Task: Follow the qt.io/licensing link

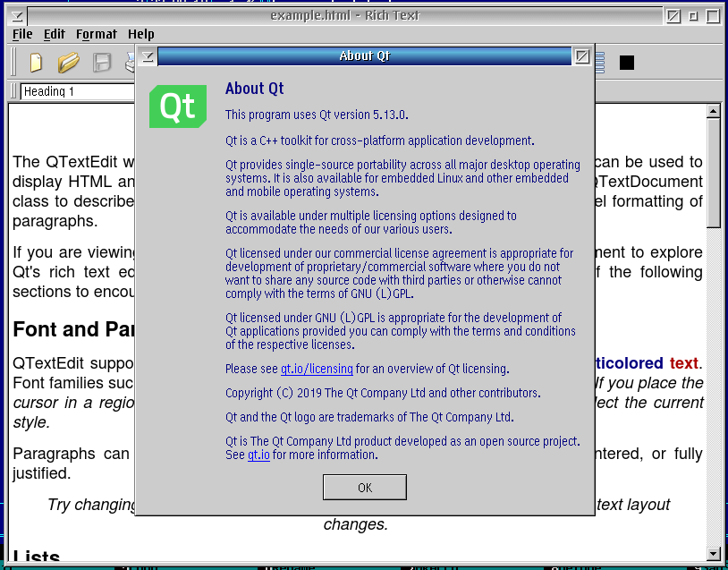Action: tap(317, 369)
